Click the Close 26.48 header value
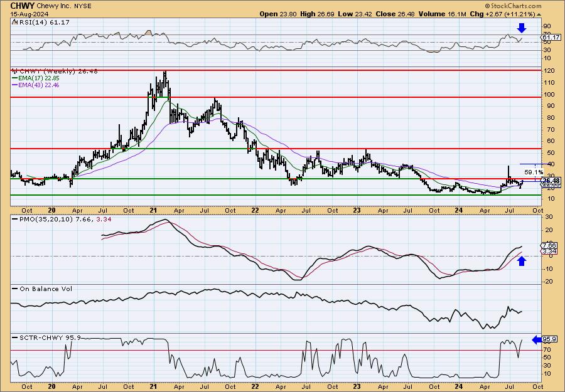 tap(395, 14)
